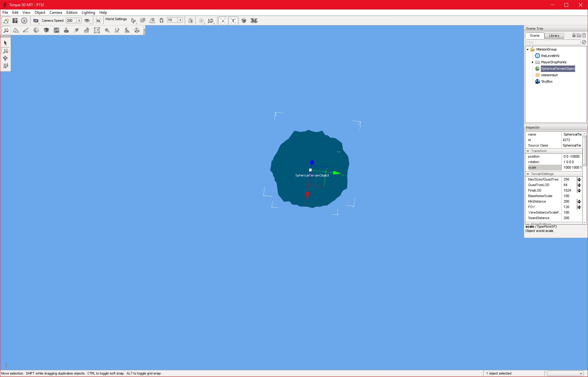Open the Camera menu
Viewport: 588px width, 377px height.
[x=56, y=13]
